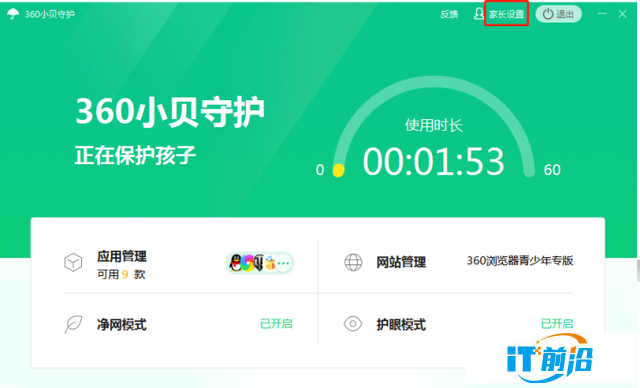Viewport: 640px width, 388px height.
Task: Minimize the 360小贝守护 window
Action: click(602, 14)
